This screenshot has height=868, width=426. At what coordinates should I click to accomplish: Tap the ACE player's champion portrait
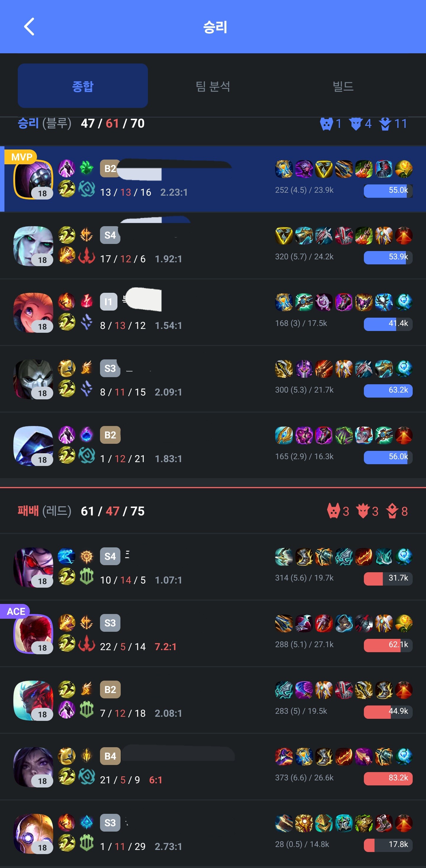[x=33, y=634]
